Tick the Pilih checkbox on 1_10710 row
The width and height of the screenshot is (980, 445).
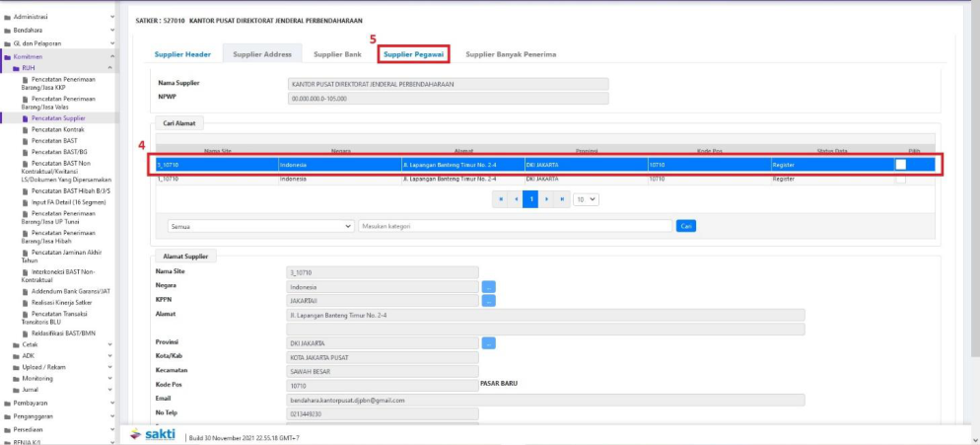(900, 180)
